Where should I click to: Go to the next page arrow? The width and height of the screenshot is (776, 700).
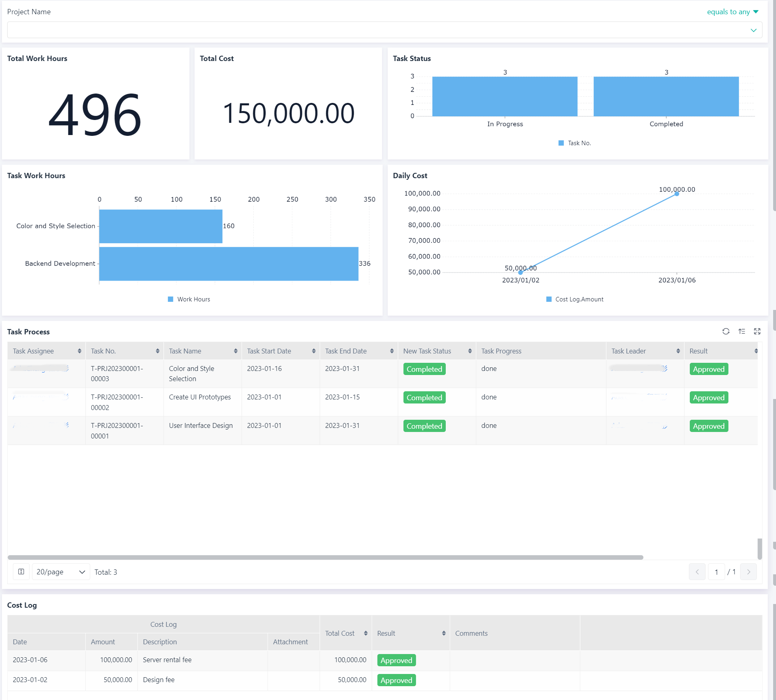(748, 572)
